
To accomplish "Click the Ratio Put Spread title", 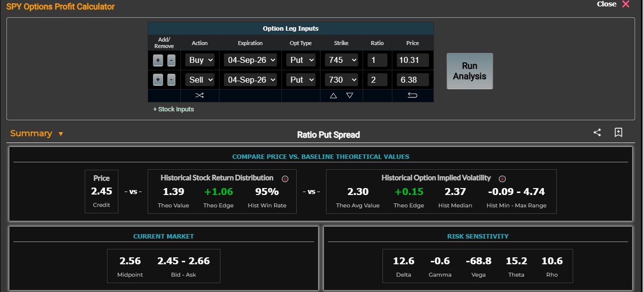I will point(328,135).
